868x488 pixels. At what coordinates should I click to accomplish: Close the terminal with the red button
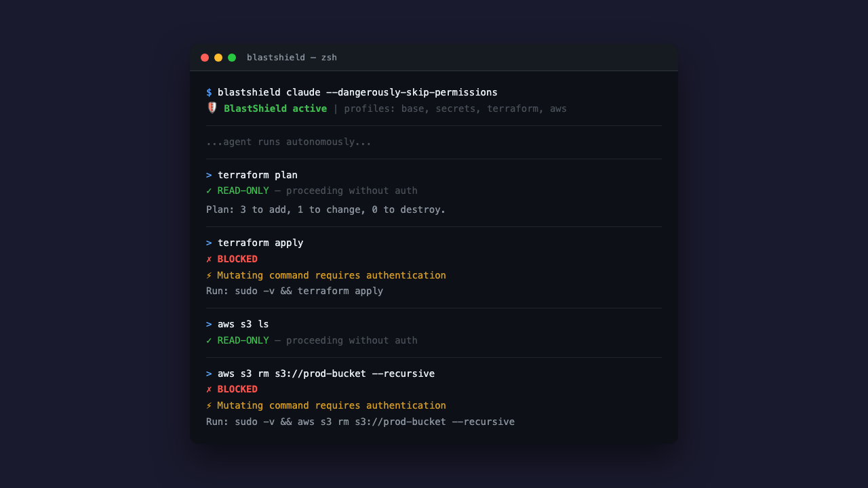(205, 58)
